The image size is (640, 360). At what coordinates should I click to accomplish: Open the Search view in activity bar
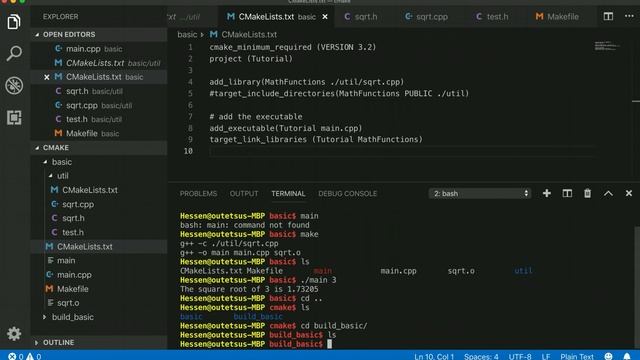click(14, 53)
